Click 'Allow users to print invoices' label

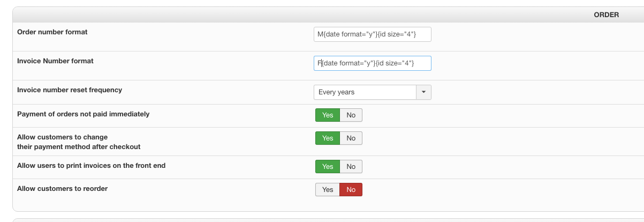[x=91, y=166]
